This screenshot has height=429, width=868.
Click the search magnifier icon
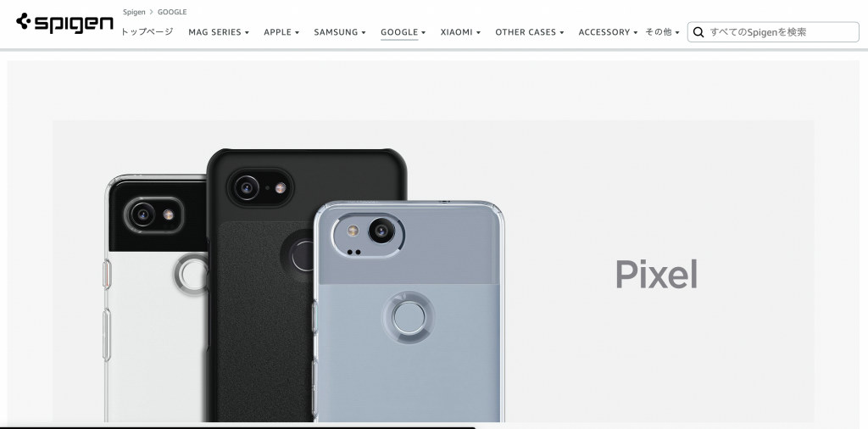[698, 32]
